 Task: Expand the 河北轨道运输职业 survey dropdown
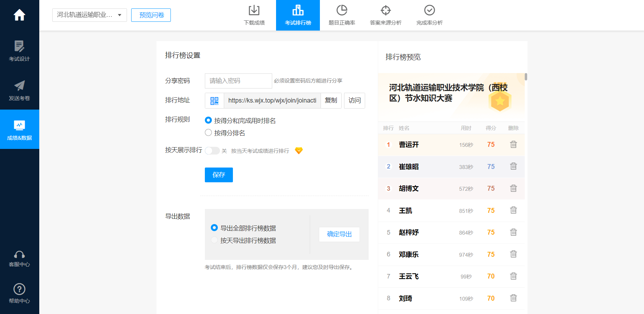(x=89, y=15)
